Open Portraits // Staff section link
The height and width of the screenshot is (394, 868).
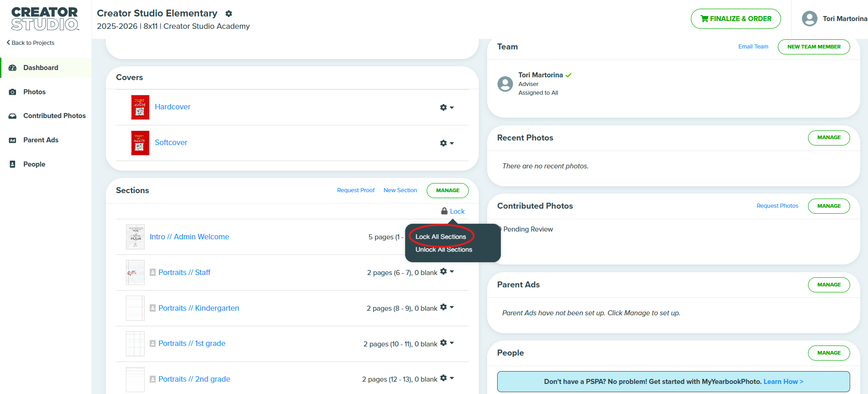184,272
